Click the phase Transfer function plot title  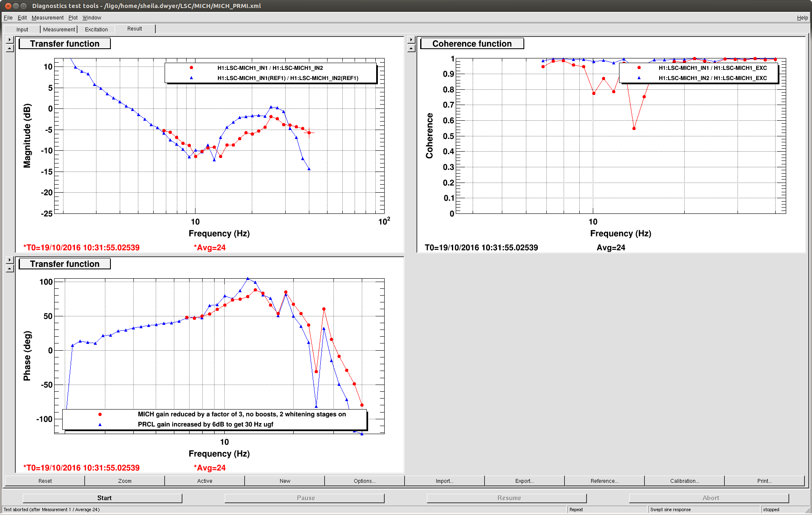coord(65,264)
